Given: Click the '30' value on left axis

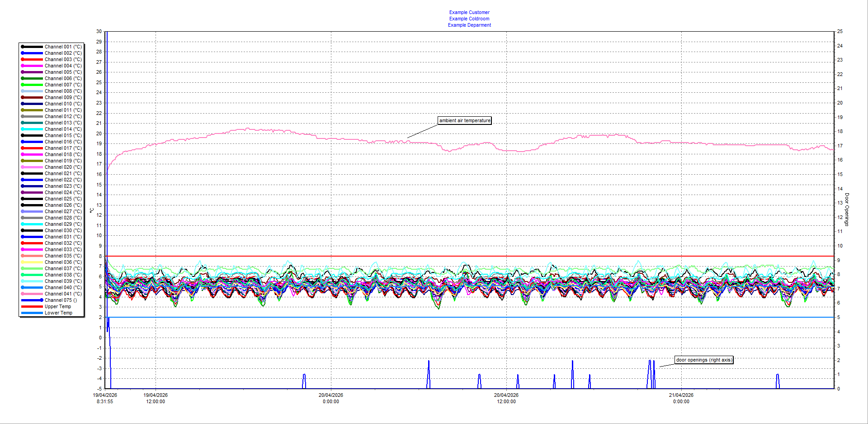Looking at the screenshot, I should tap(99, 31).
